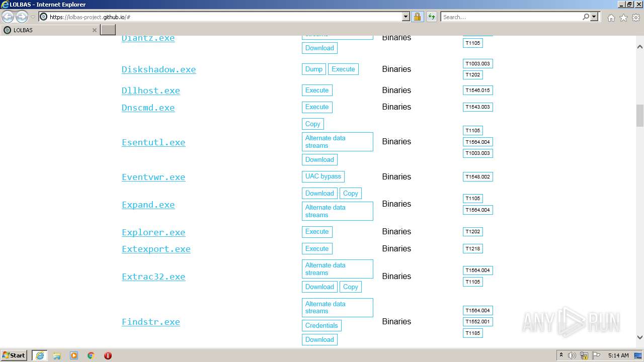Click the T1552.001 technique tag

(x=477, y=322)
